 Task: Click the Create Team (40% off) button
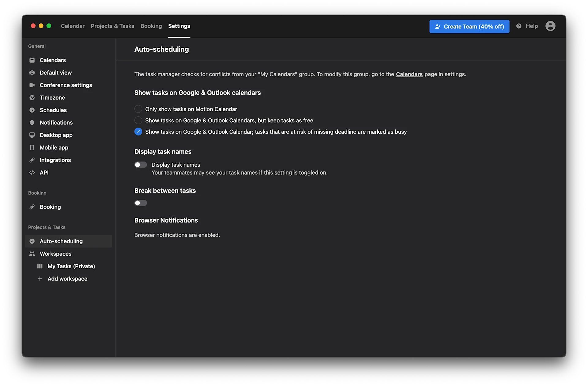click(469, 26)
